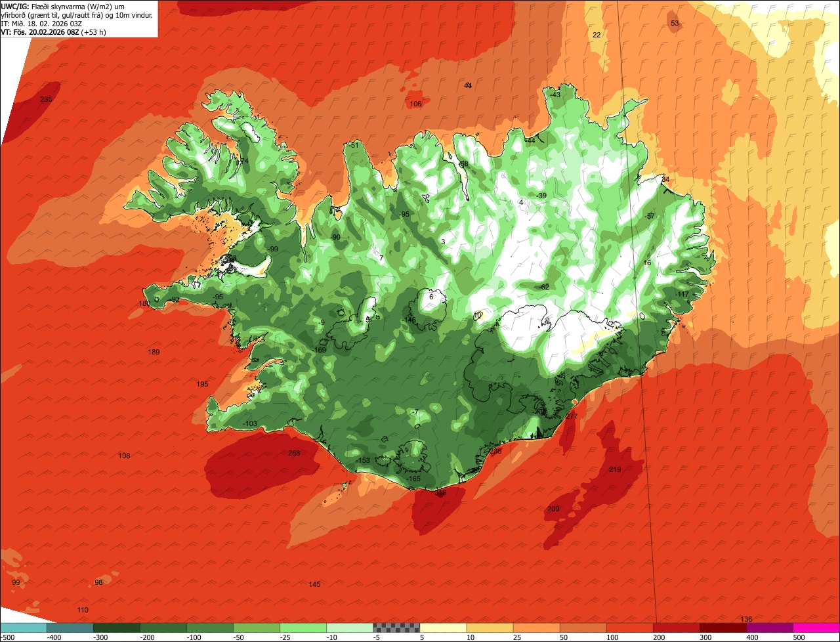Click the value 145 on the map

[314, 584]
